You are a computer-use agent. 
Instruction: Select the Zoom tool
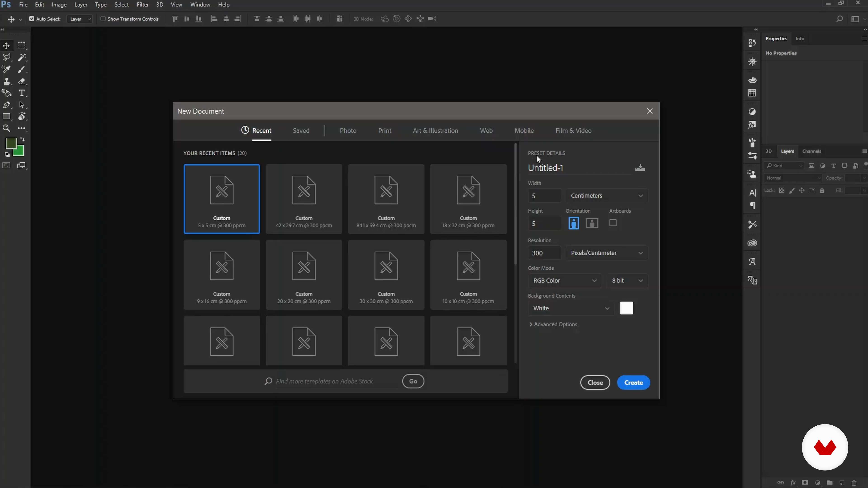[x=6, y=128]
